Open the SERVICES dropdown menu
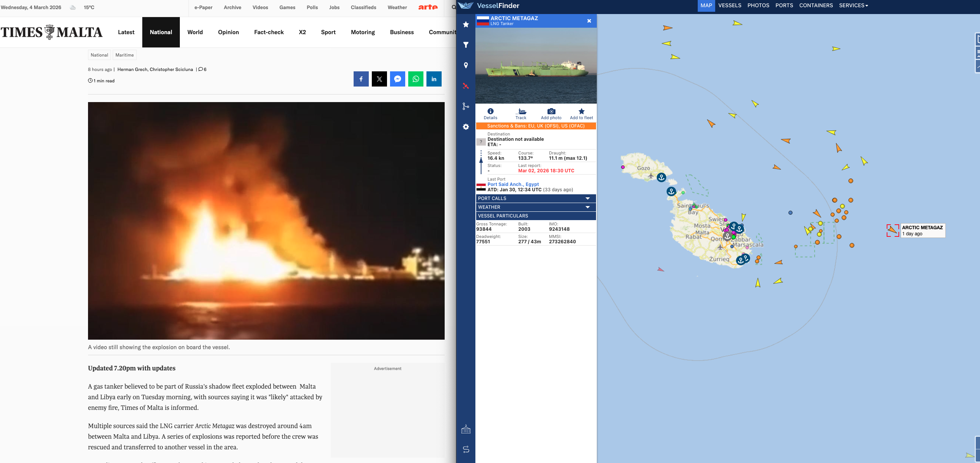Image resolution: width=980 pixels, height=463 pixels. [x=853, y=5]
